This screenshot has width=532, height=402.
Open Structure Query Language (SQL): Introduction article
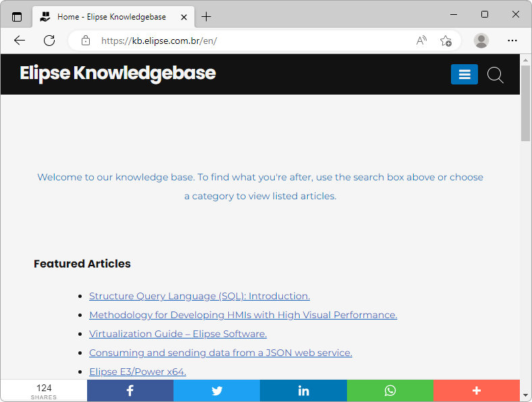[x=199, y=296]
